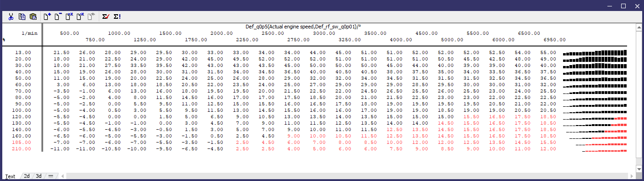Screen dimensions: 644x181
Task: Click the vertical scrollbar up arrow
Action: [639, 27]
